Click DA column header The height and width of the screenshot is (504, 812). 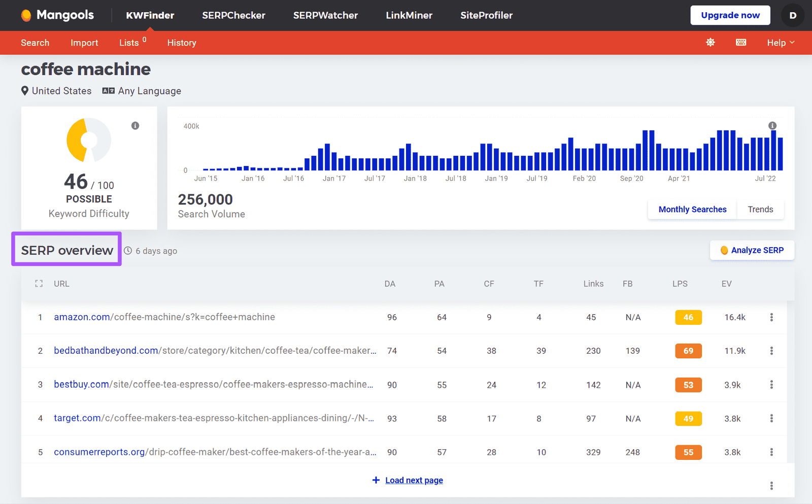point(390,284)
